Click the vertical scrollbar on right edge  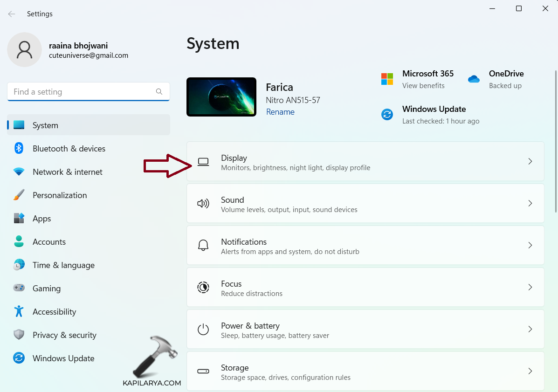[555, 140]
